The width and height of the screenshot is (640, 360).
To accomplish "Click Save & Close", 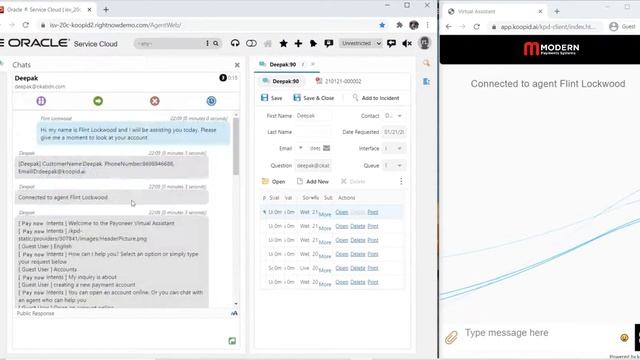I will pyautogui.click(x=313, y=98).
